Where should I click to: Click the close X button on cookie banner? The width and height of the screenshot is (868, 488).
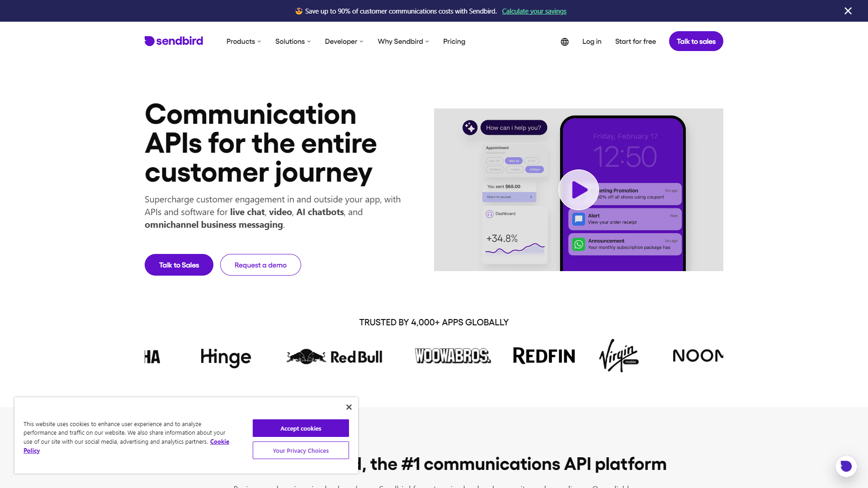pos(349,407)
